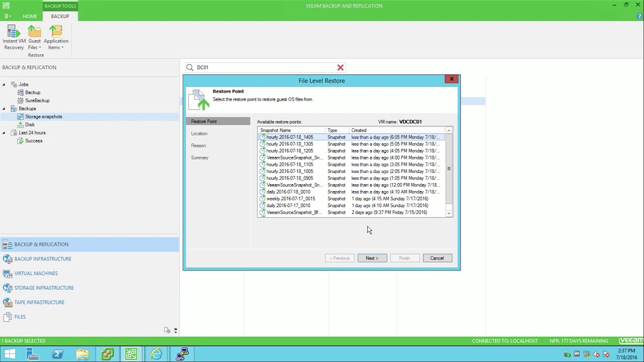Click the navigation pane folder shortcut icon
The height and width of the screenshot is (362, 644).
167,330
